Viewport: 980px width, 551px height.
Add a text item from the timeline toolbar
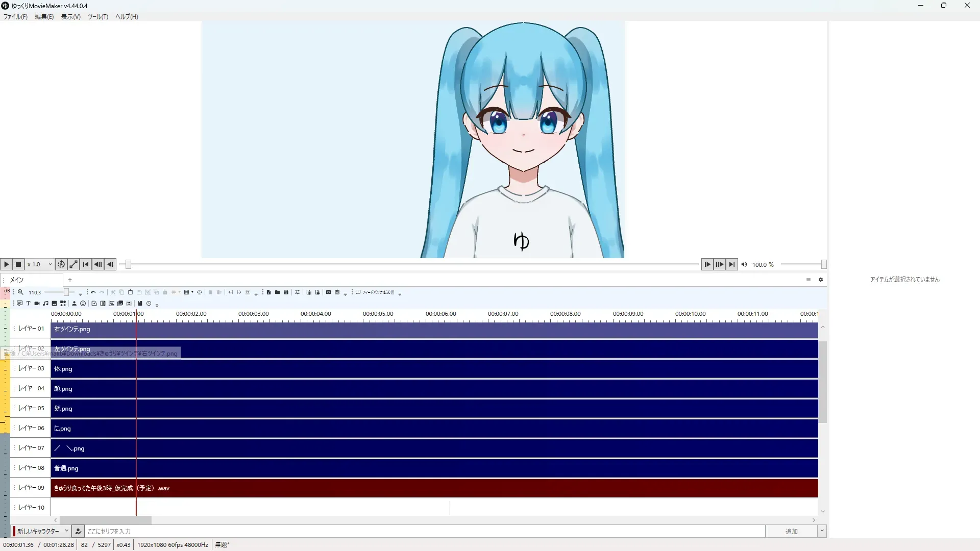click(28, 304)
